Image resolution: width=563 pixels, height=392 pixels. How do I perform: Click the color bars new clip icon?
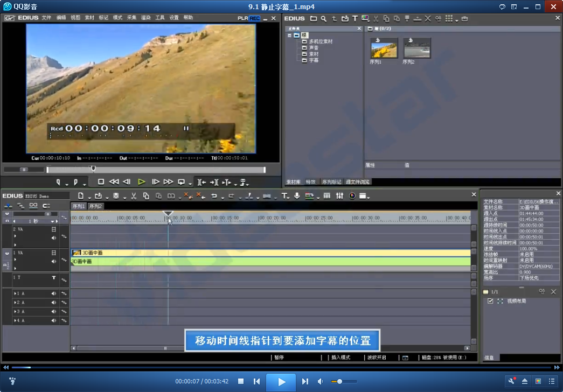[x=365, y=19]
